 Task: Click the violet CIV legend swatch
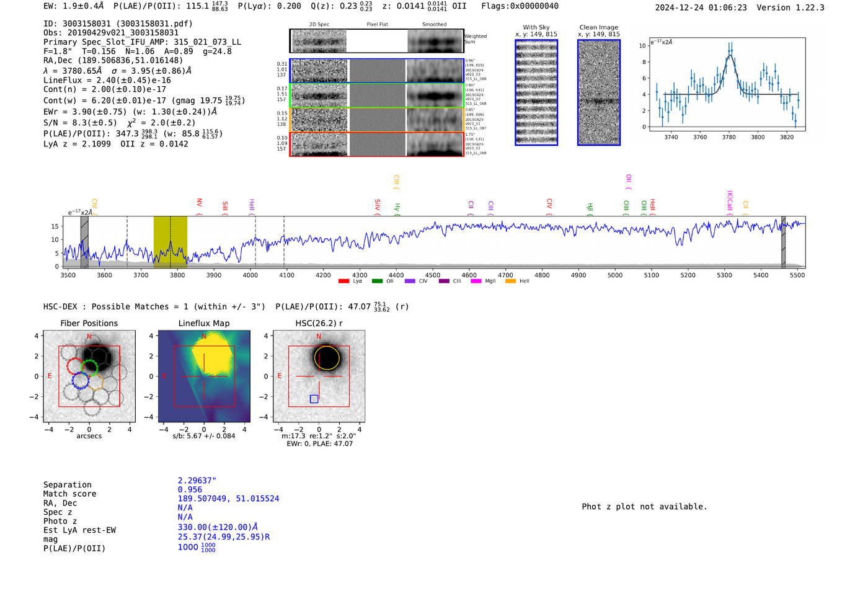coord(410,282)
